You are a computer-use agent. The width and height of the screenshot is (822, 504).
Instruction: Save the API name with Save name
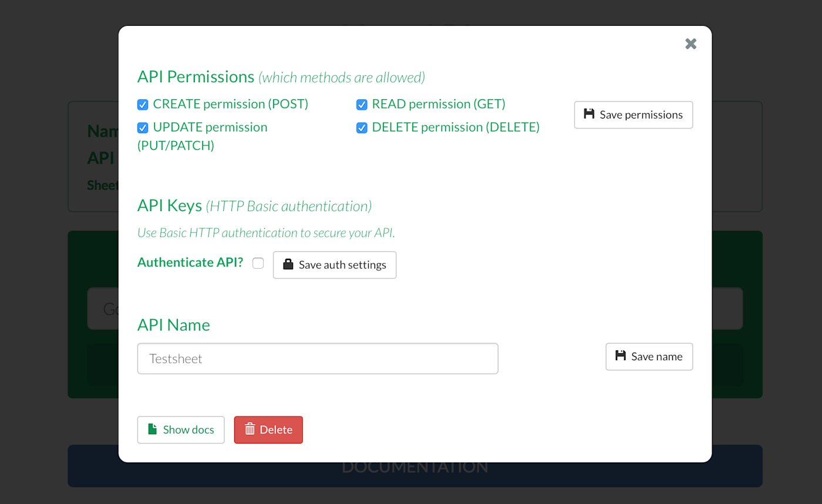pyautogui.click(x=649, y=356)
